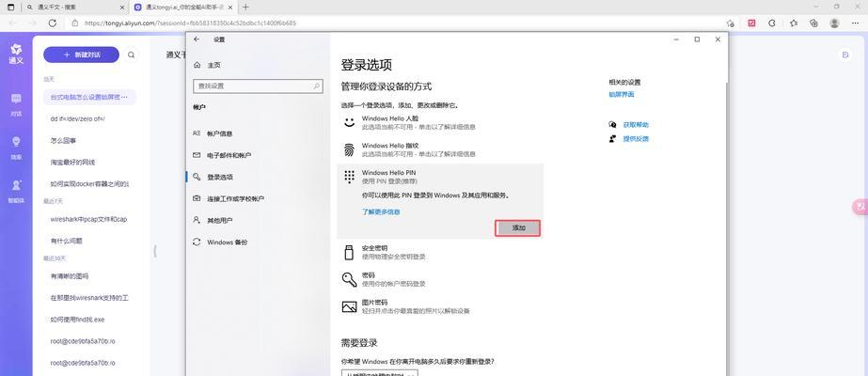Click the browser refresh button
This screenshot has width=868, height=376.
coord(53,23)
